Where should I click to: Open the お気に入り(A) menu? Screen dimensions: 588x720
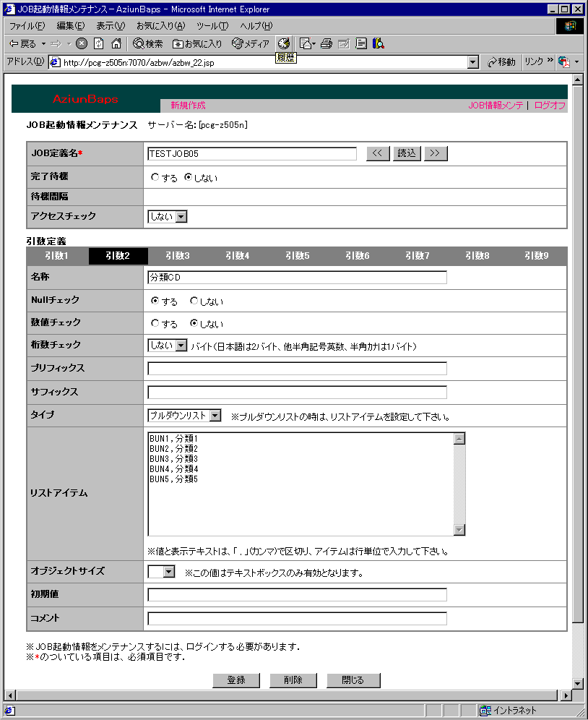tap(160, 26)
